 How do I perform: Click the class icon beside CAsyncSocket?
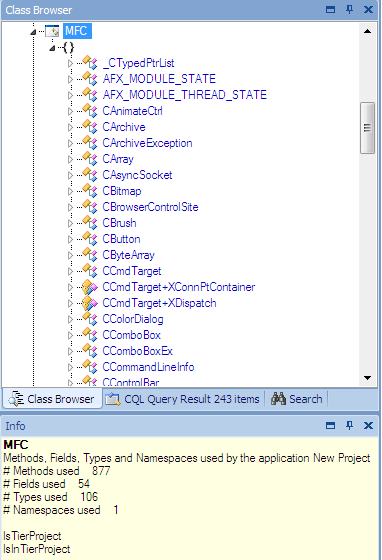[x=89, y=175]
